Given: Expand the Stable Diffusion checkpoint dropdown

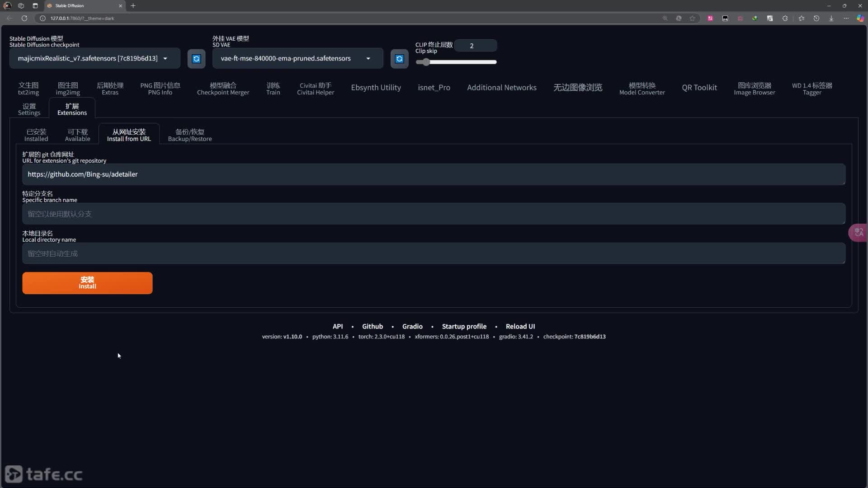Looking at the screenshot, I should coord(94,59).
